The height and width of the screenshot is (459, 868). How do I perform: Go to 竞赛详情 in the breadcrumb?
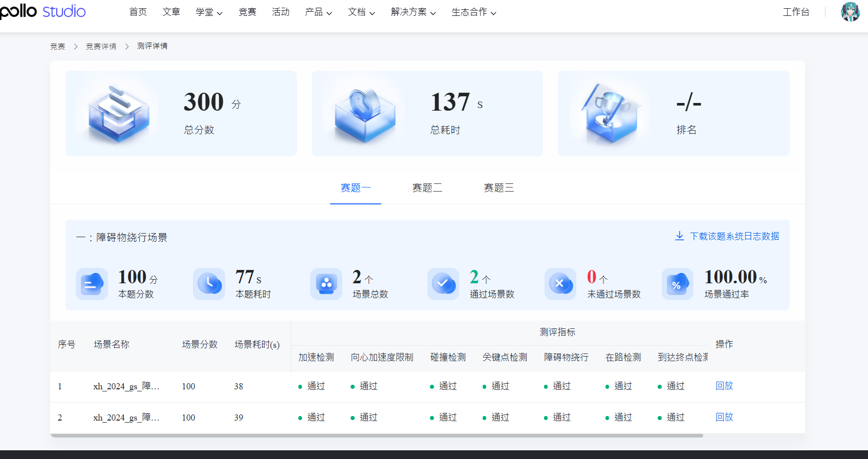(x=101, y=47)
